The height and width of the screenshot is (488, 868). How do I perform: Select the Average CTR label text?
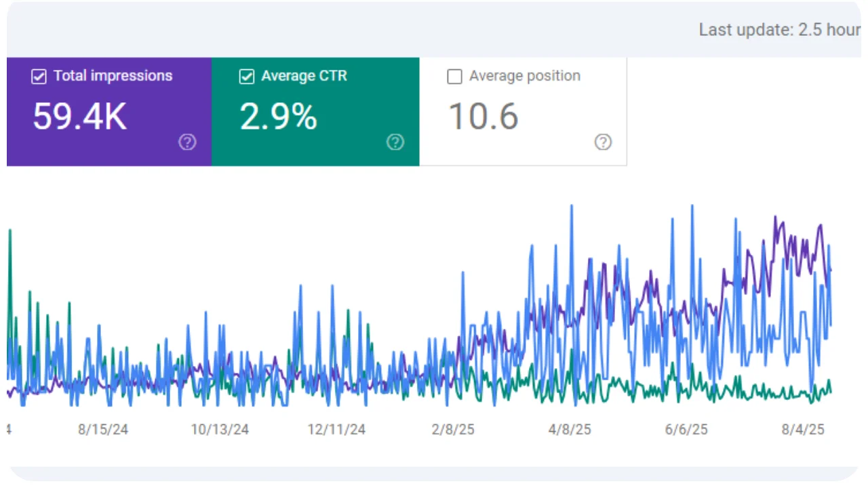pos(304,76)
